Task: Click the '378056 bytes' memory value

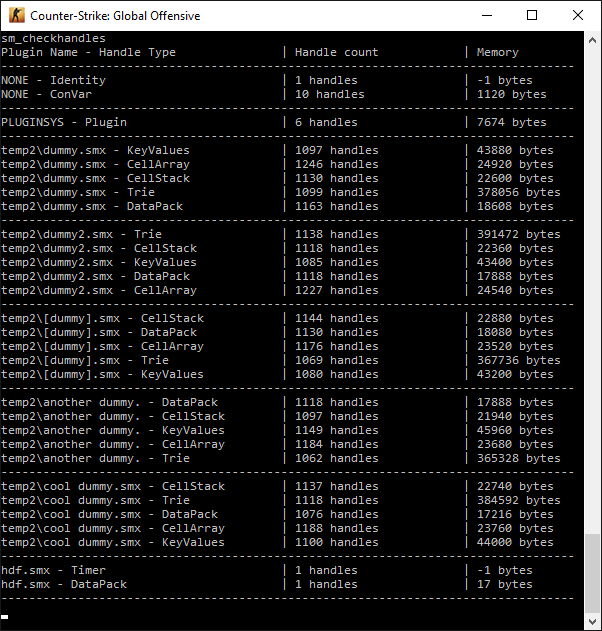Action: (x=519, y=192)
